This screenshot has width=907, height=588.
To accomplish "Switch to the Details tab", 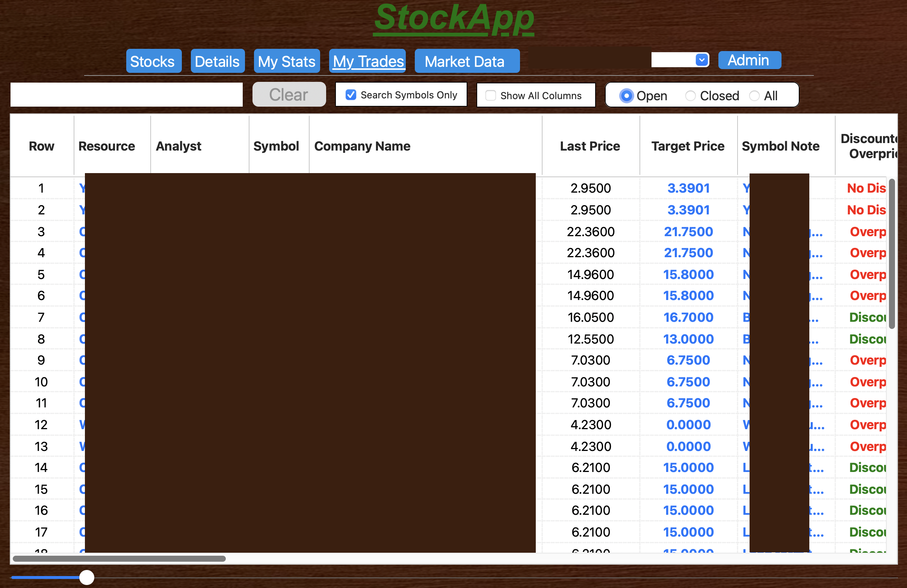I will click(x=217, y=61).
